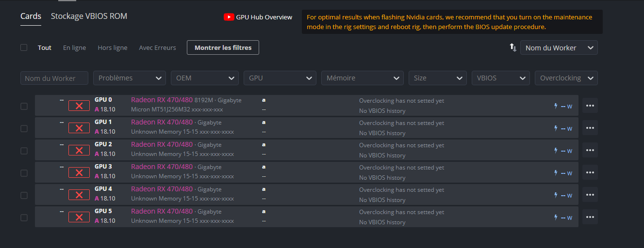Open Radeon RX 470/480 link for GPU 2
The width and height of the screenshot is (644, 248).
[162, 144]
